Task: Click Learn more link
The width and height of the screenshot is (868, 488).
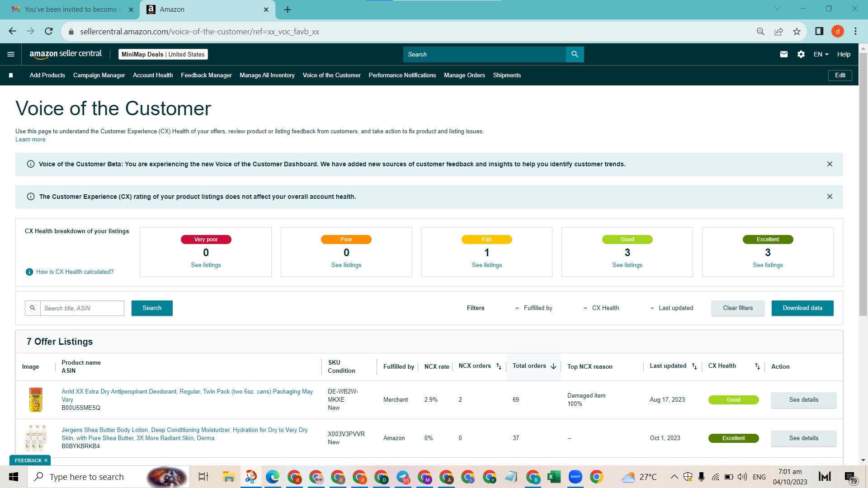Action: [30, 140]
